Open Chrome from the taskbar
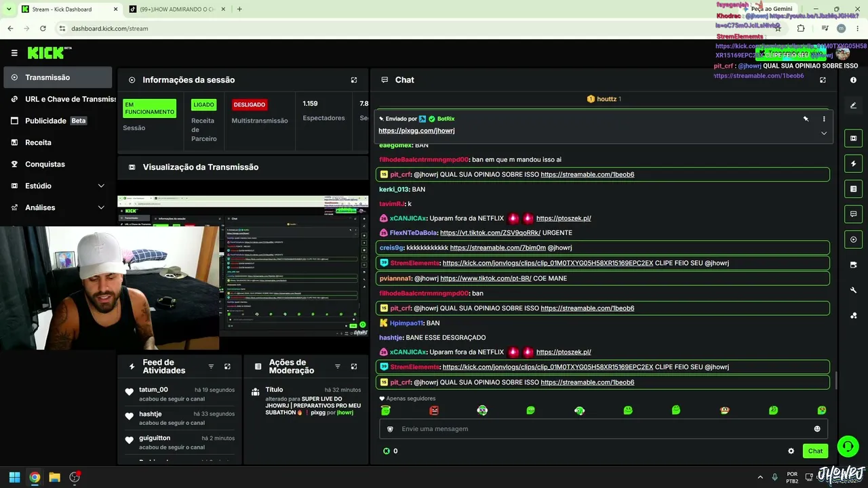Viewport: 868px width, 488px height. (35, 477)
